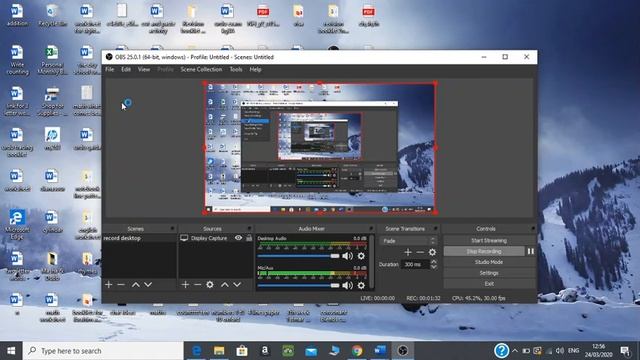Remove the selected scene with the Scenes minus icon
Image resolution: width=640 pixels, height=360 pixels.
tap(121, 284)
